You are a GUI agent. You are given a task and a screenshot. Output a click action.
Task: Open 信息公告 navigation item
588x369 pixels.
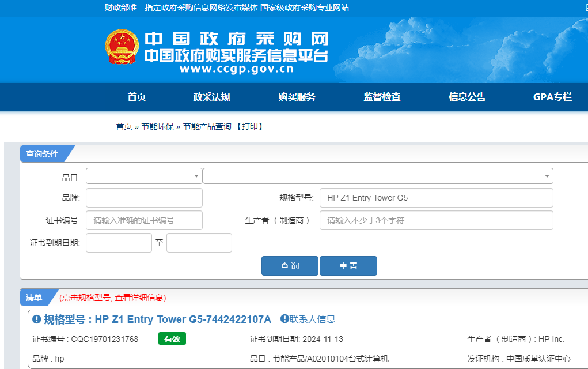(467, 97)
